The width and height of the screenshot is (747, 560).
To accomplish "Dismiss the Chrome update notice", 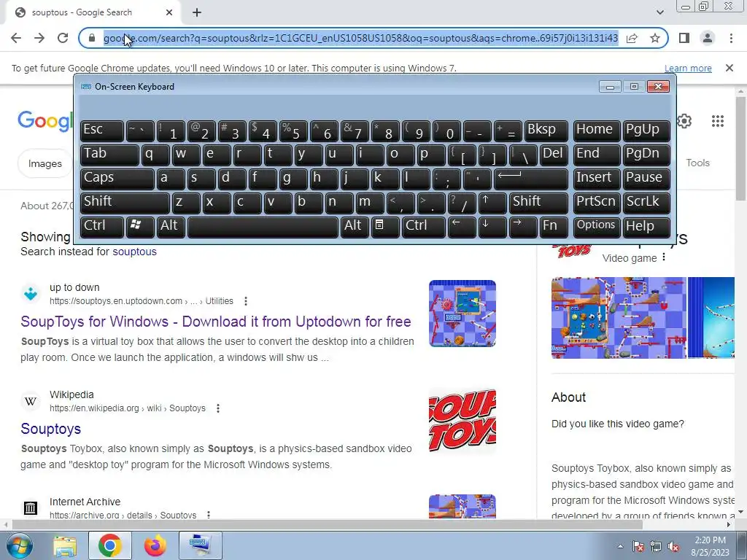I will pyautogui.click(x=729, y=68).
